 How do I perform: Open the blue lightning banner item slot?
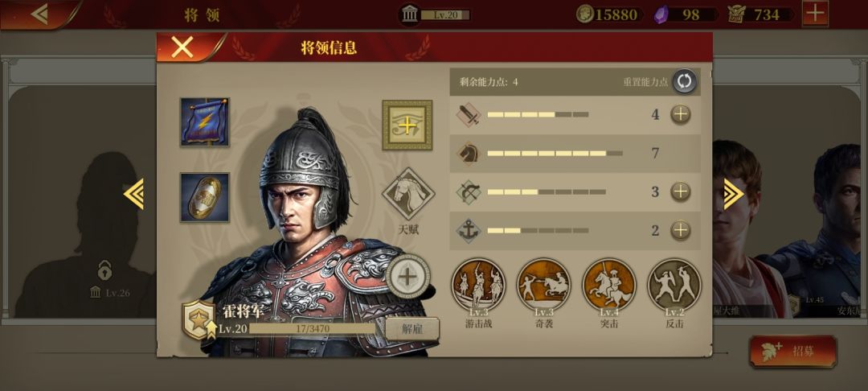(204, 121)
